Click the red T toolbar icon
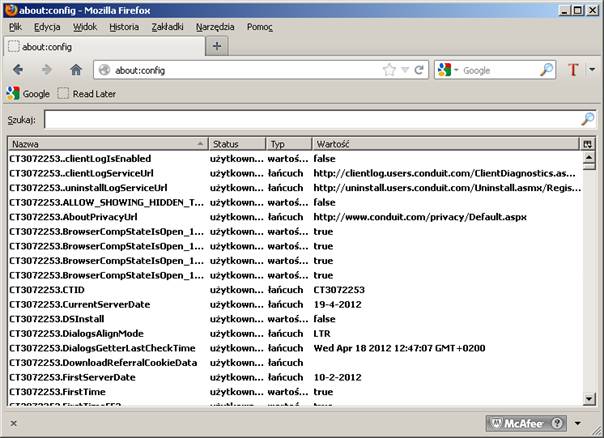Screen dimensions: 604x438 573,70
